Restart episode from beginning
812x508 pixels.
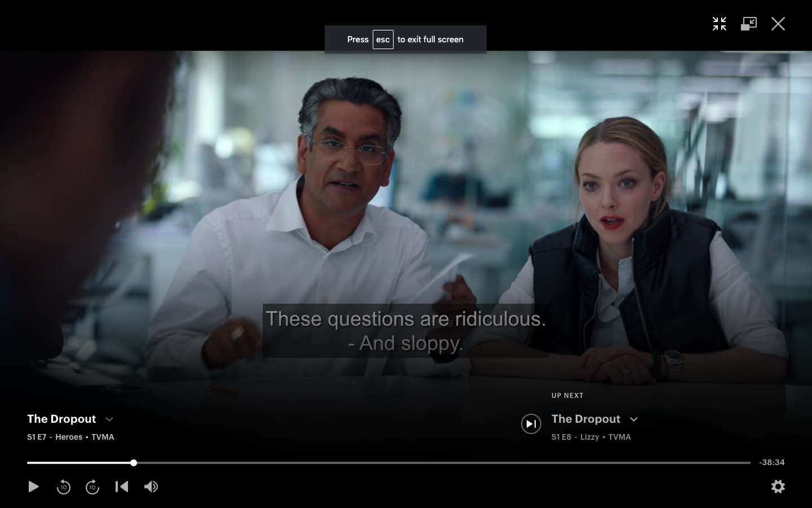[x=122, y=487]
